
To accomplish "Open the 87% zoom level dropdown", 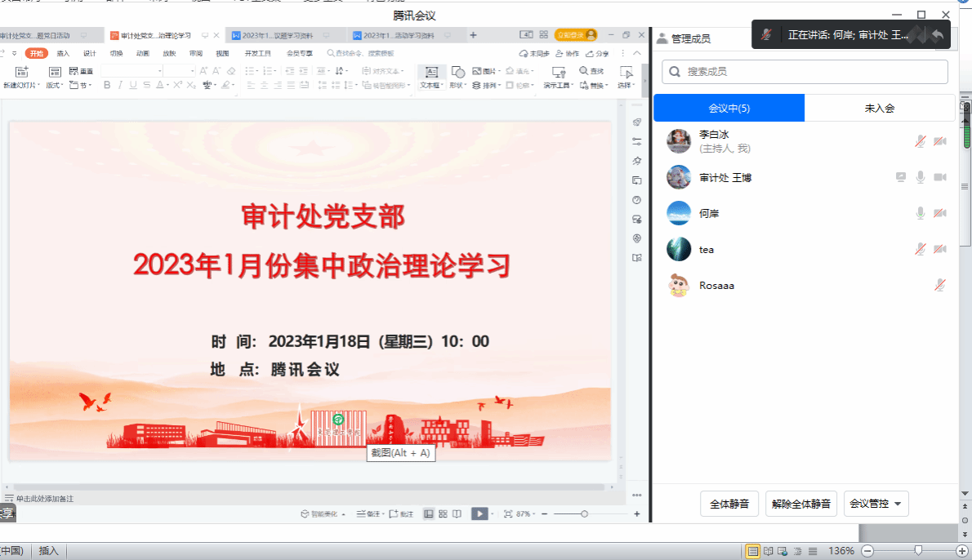I will (524, 514).
